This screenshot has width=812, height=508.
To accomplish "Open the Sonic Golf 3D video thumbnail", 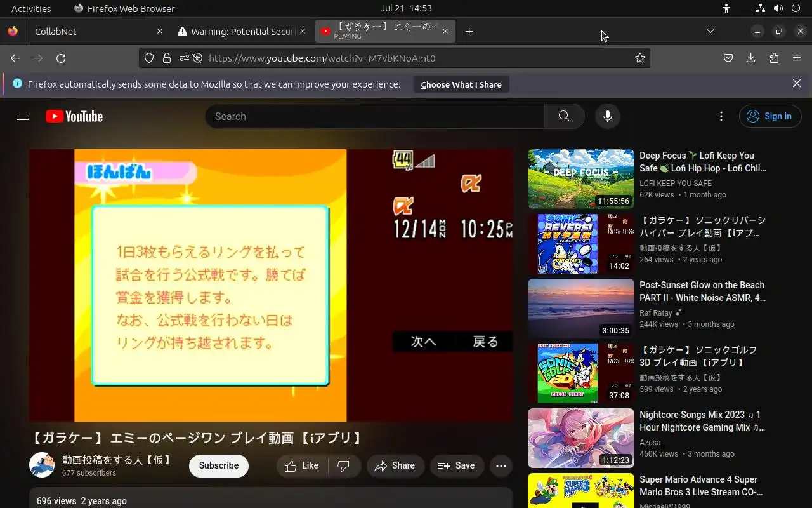I will [x=581, y=373].
